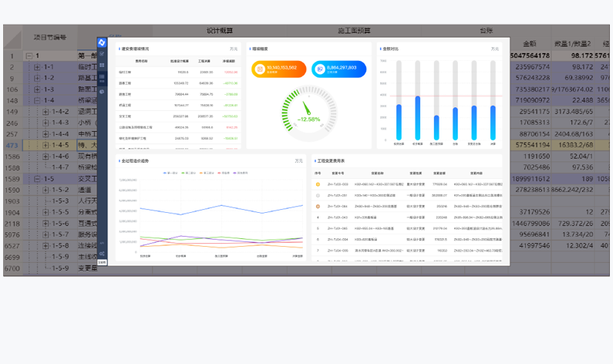The height and width of the screenshot is (364, 613).
Task: Open the pie chart sidebar icon
Action: tap(103, 91)
